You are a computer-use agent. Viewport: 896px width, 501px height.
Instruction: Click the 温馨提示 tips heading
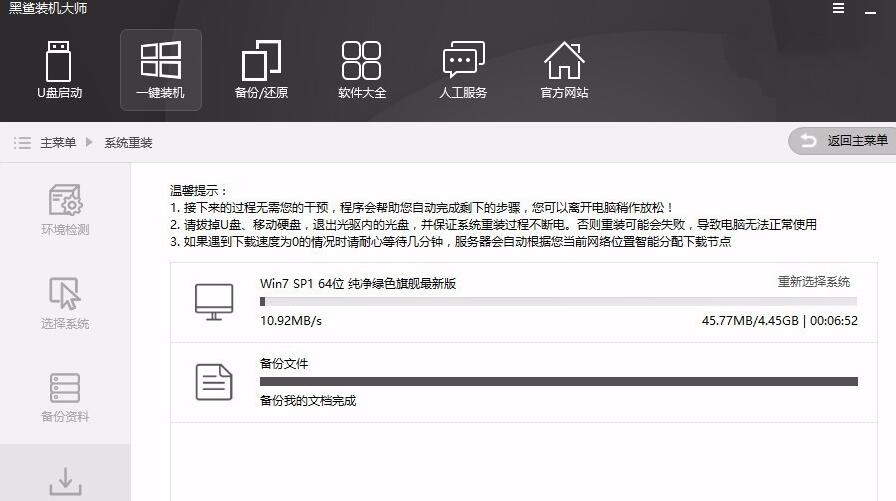(198, 191)
